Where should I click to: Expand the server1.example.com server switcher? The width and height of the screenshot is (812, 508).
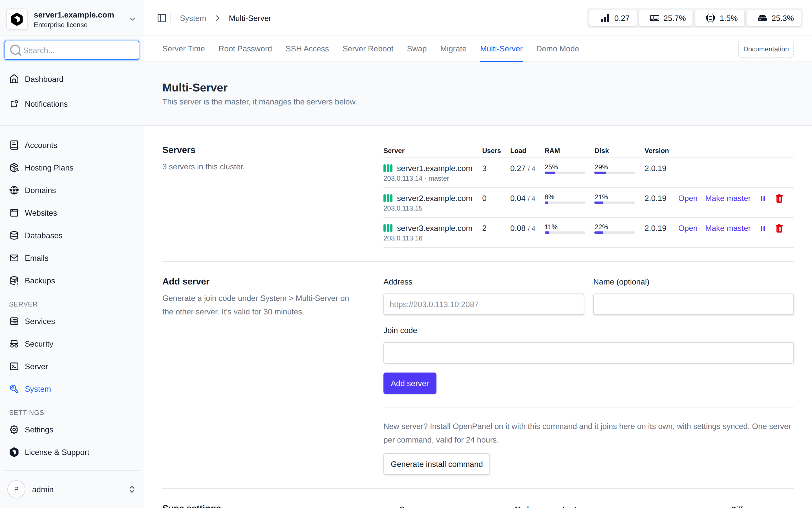[72, 19]
